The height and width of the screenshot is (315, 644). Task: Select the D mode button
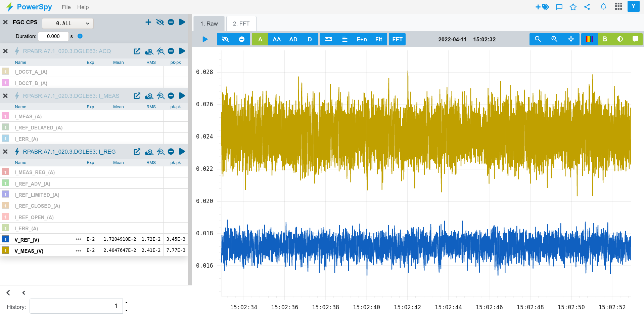(x=310, y=39)
